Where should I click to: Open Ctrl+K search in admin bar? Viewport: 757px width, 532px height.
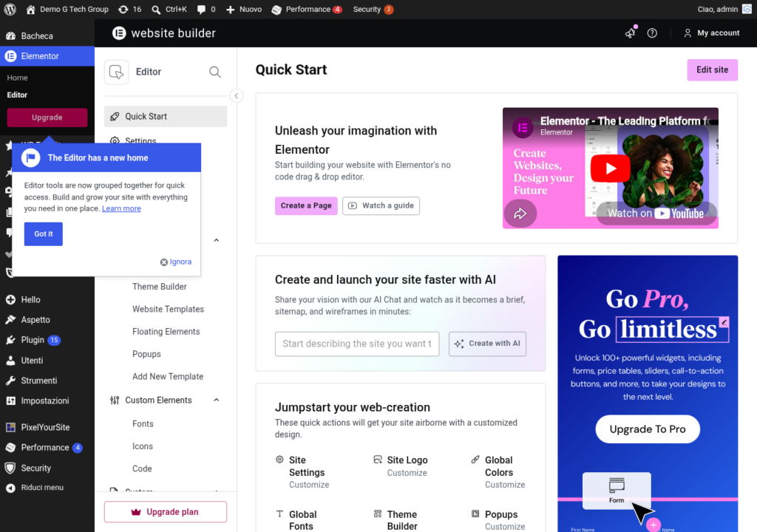click(x=169, y=9)
